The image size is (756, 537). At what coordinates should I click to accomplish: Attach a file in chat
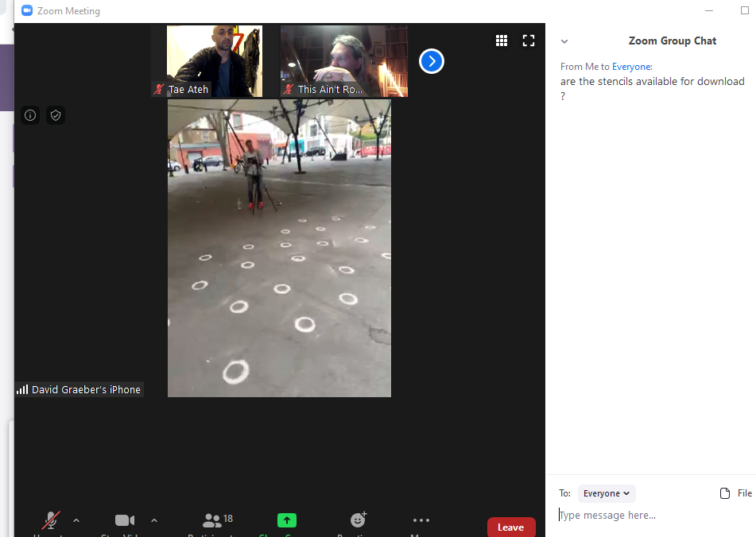coord(735,493)
